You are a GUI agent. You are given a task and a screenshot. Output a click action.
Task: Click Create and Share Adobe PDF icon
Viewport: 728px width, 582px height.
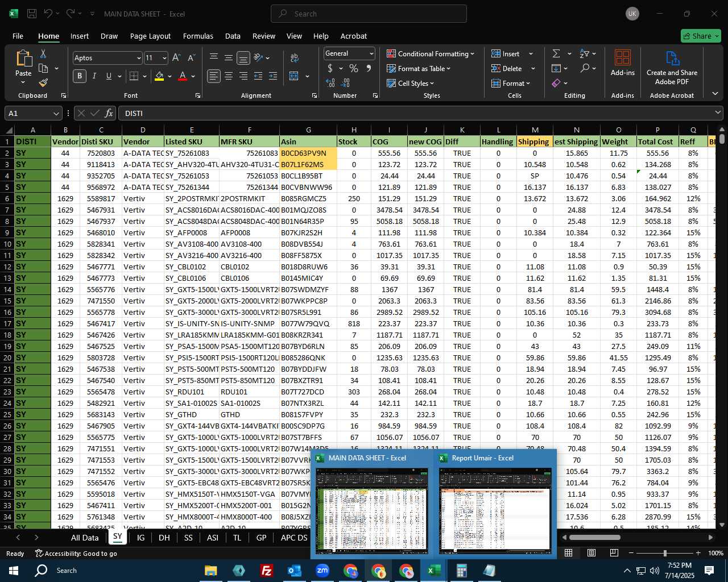(x=672, y=59)
